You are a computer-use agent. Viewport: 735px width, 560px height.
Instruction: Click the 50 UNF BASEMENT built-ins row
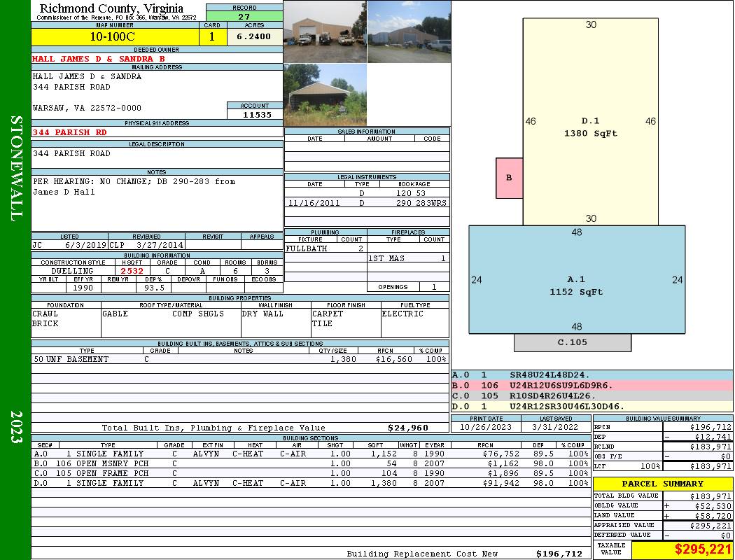(x=239, y=359)
